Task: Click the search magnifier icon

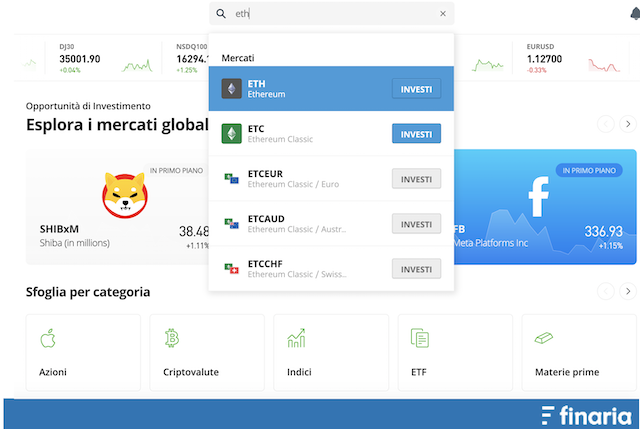Action: pos(221,14)
